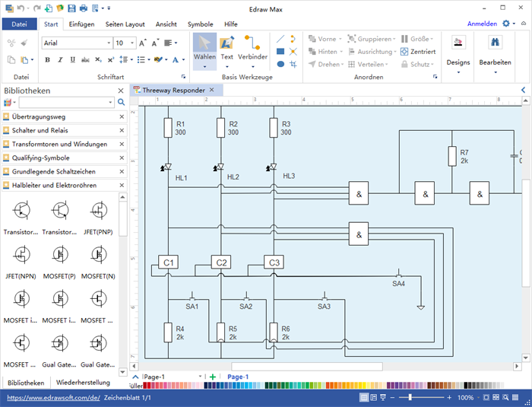Click the Anmelden sign-in link

click(482, 24)
